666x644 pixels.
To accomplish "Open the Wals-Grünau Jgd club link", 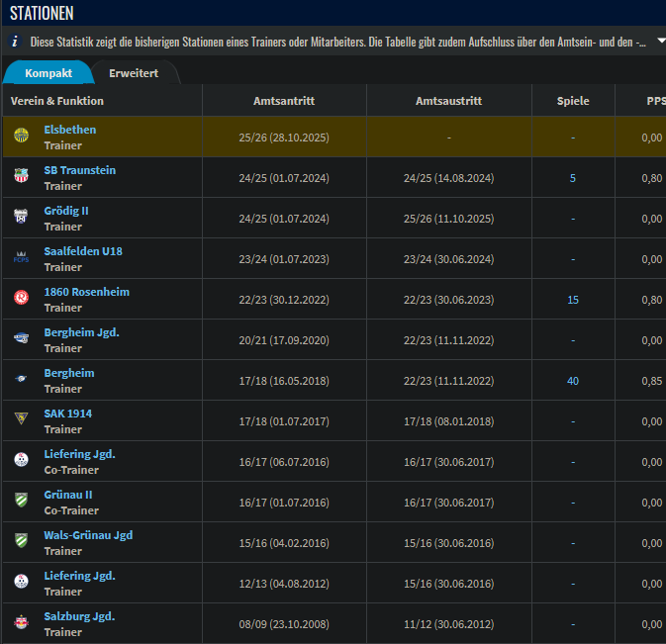I will pos(88,535).
